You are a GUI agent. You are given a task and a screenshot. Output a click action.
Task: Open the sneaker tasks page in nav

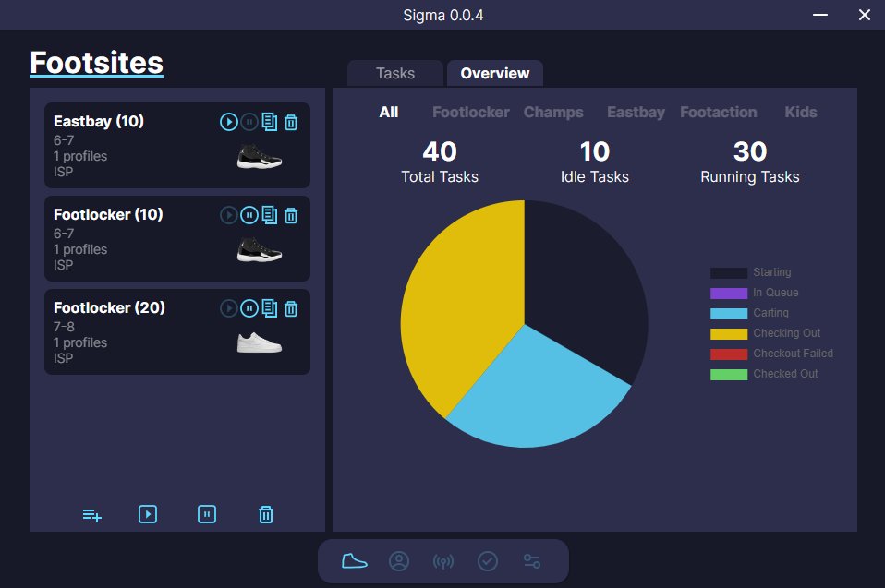click(x=355, y=561)
